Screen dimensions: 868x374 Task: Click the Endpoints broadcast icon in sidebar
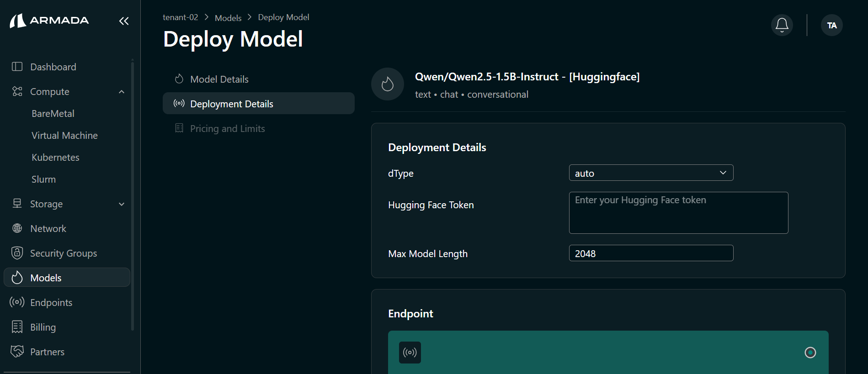pyautogui.click(x=17, y=302)
